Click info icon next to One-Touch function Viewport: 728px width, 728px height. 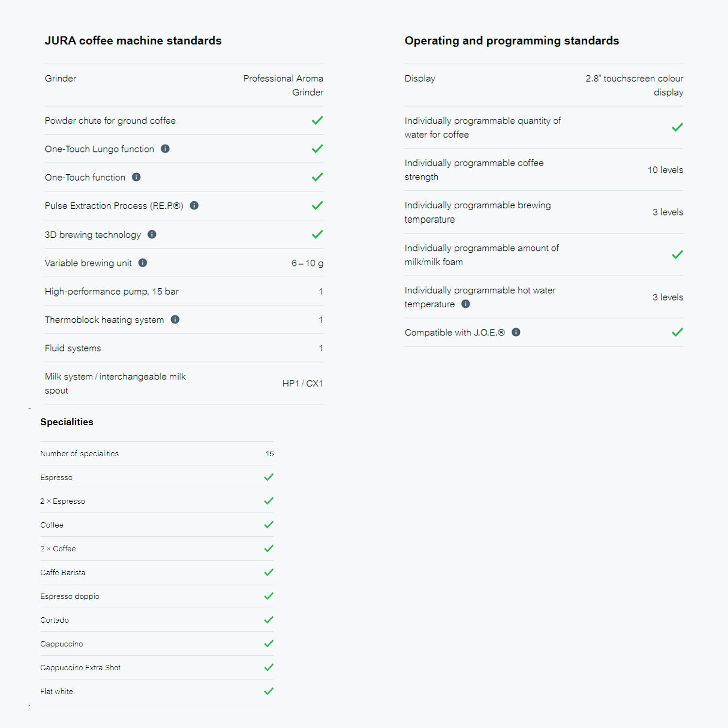136,177
